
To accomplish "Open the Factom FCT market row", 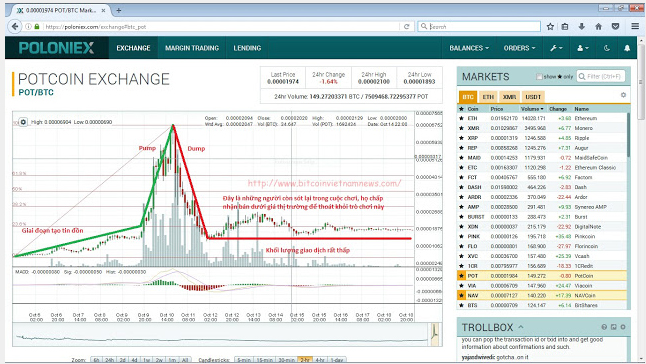I will click(543, 177).
